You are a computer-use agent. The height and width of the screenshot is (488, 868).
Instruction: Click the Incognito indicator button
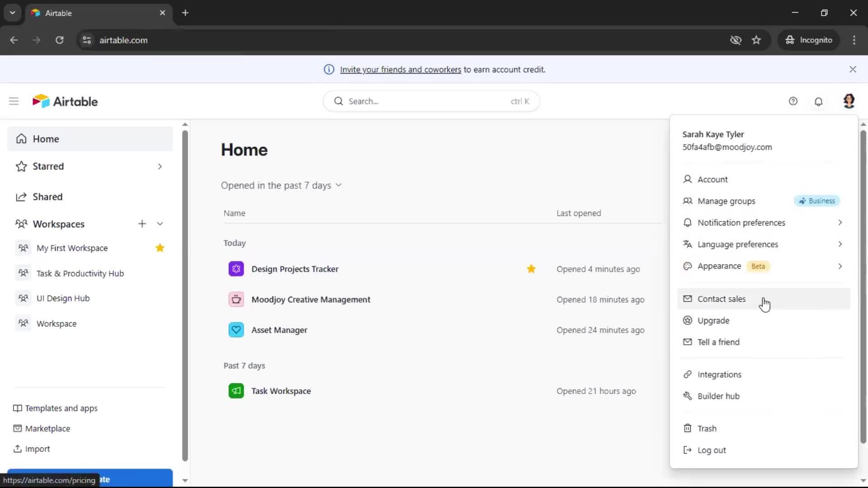pyautogui.click(x=809, y=40)
